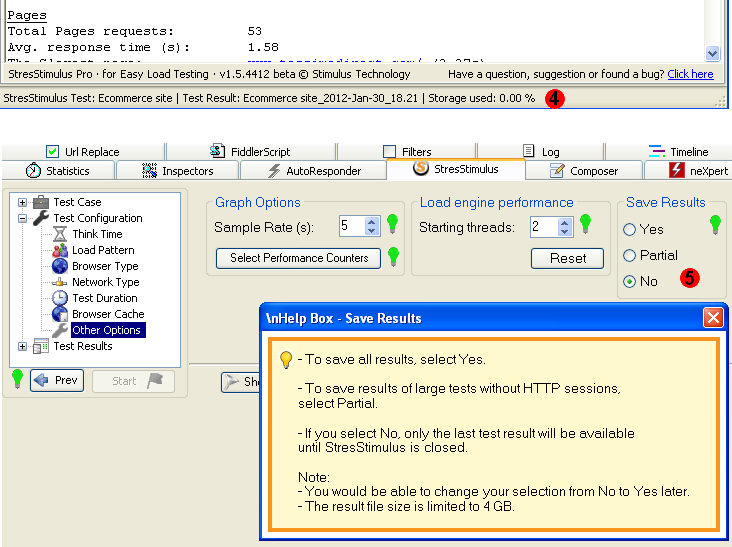Image resolution: width=732 pixels, height=547 pixels.
Task: Open the FiddlerScript tab
Action: point(250,151)
